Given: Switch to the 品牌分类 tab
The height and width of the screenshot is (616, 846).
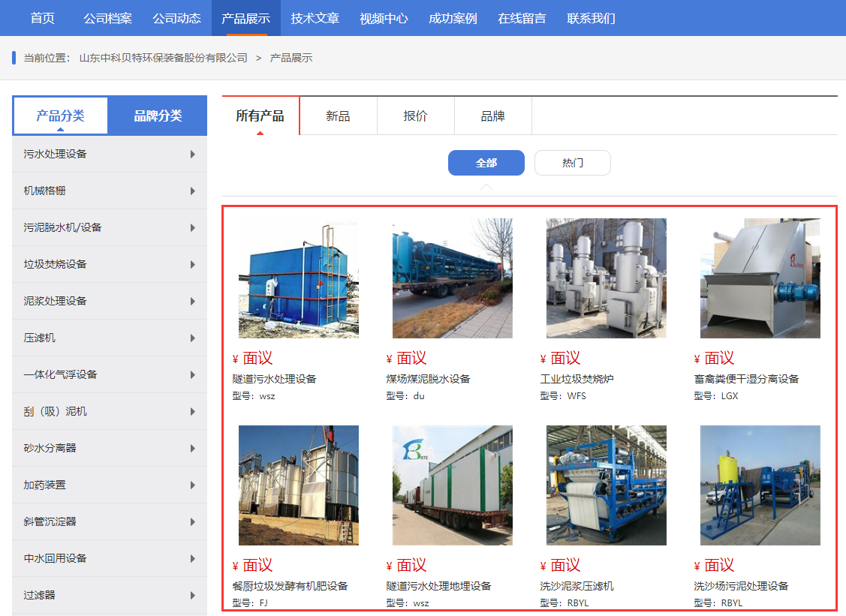Looking at the screenshot, I should coord(158,116).
